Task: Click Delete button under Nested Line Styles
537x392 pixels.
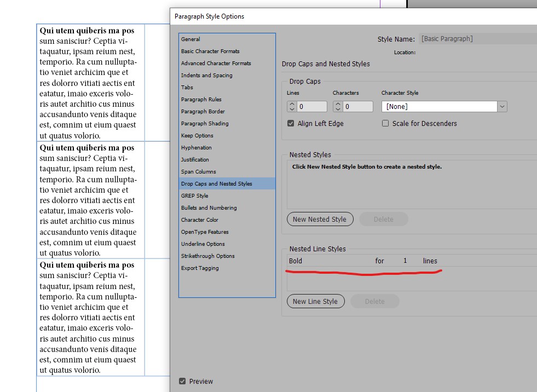Action: 374,302
